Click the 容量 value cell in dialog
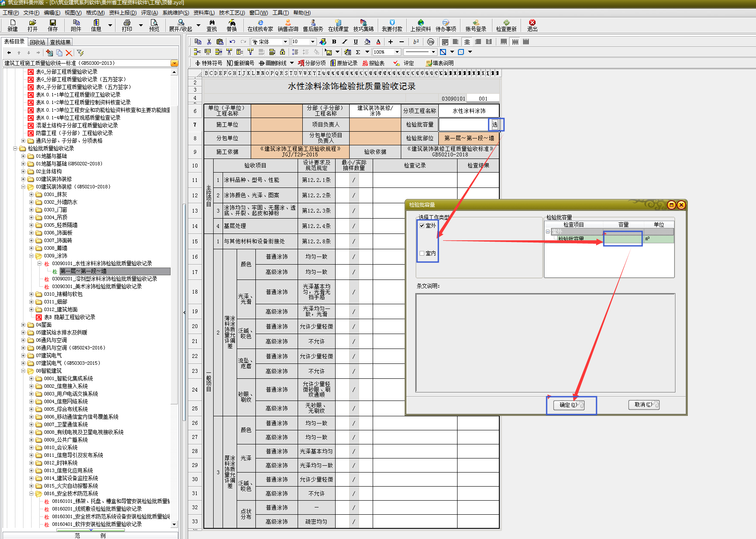 623,239
